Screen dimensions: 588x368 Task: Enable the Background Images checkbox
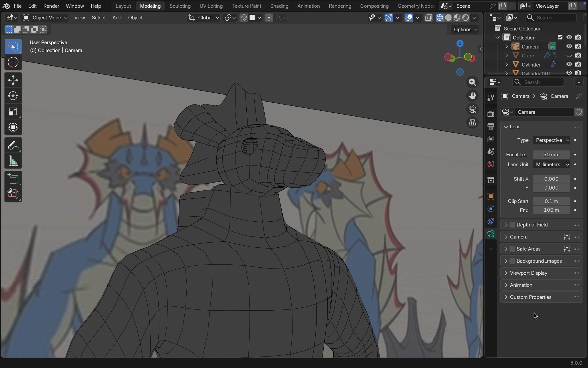click(512, 261)
